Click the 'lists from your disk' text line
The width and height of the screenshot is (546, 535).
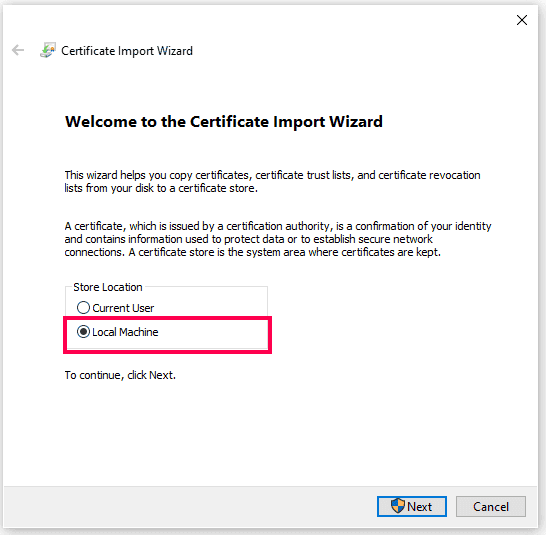(x=161, y=188)
